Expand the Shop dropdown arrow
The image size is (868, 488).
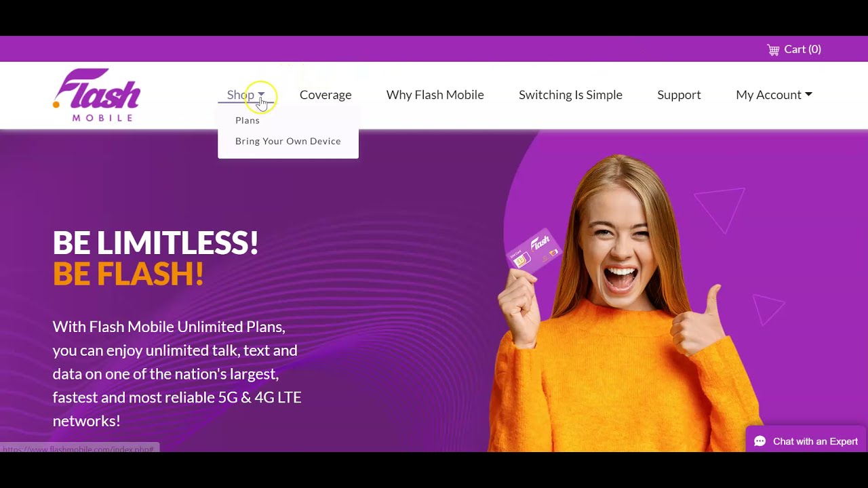pos(261,95)
